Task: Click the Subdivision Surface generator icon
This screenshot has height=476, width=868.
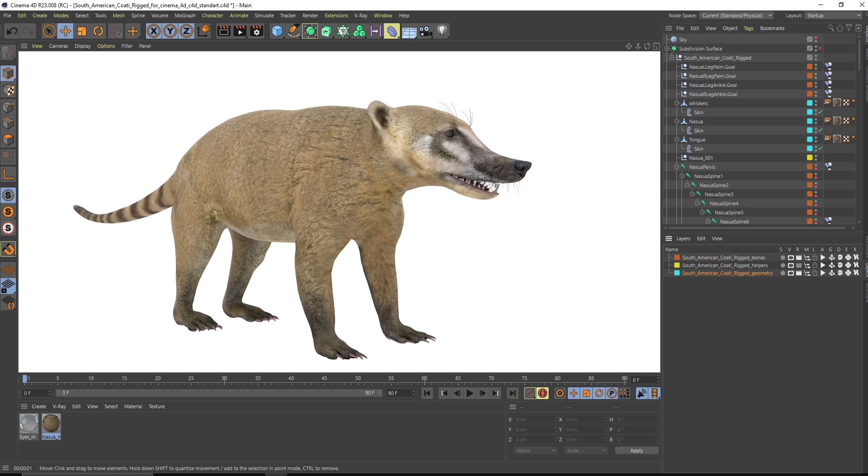Action: [310, 31]
